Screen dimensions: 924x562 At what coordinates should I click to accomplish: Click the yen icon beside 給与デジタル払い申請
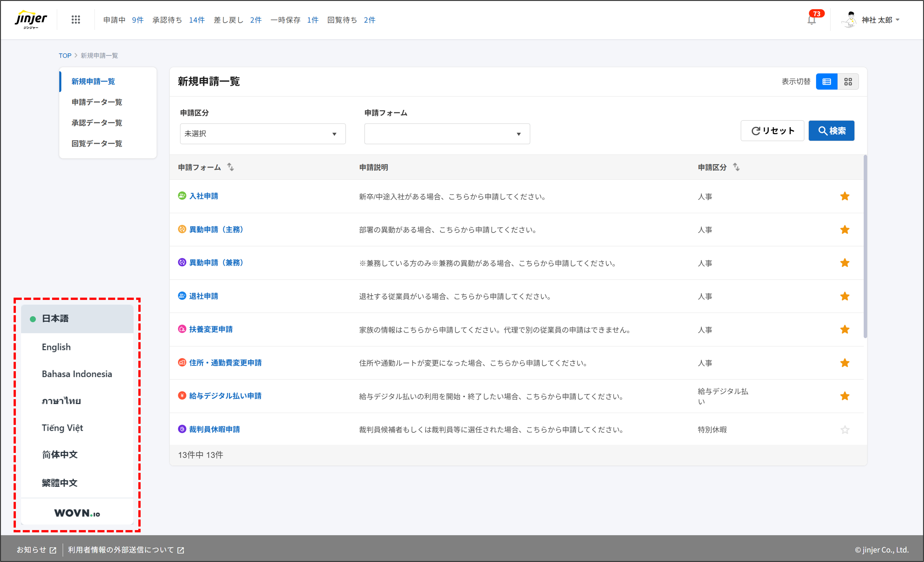pyautogui.click(x=182, y=396)
